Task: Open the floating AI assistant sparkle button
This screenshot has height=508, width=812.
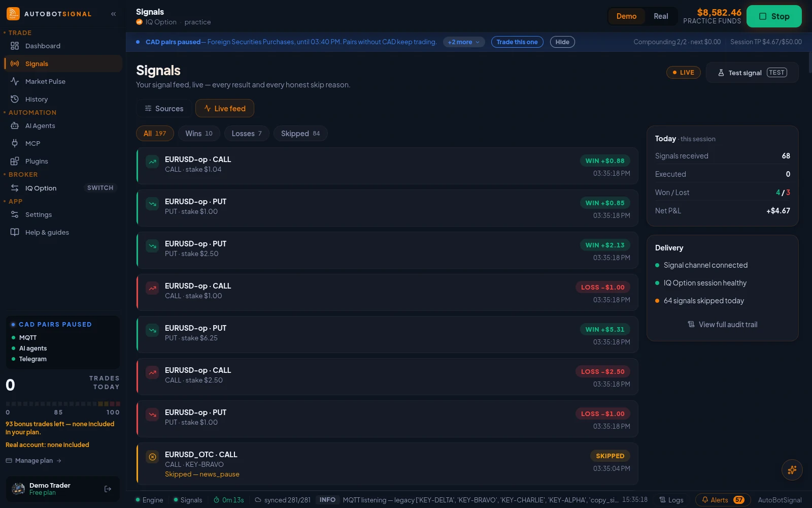Action: tap(792, 470)
